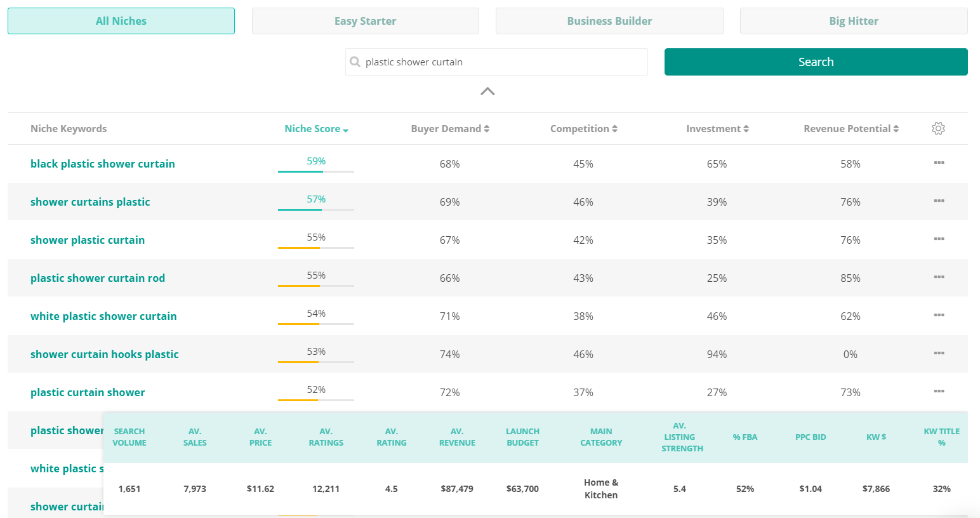980x518 pixels.
Task: Open more options for plastic curtain shower row
Action: (939, 392)
